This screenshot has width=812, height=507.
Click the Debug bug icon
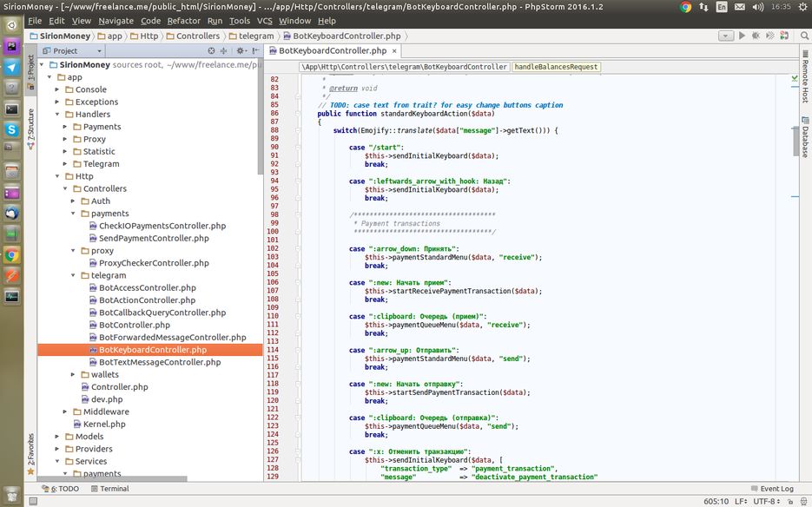(755, 36)
